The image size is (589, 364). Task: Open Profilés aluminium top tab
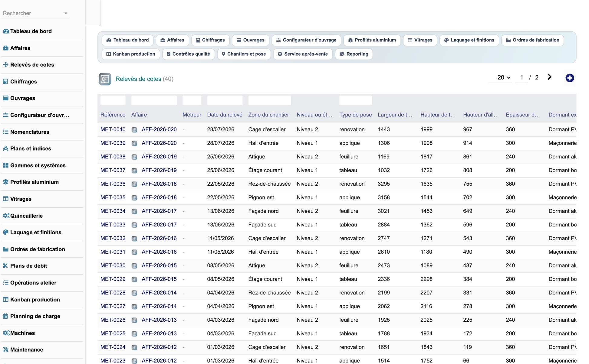pos(372,40)
